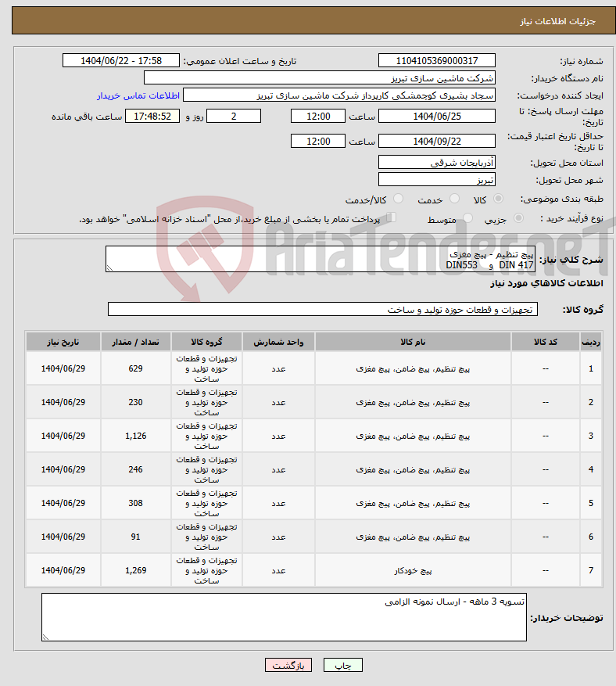Click the need date in row 7
616x686 pixels.
[63, 570]
